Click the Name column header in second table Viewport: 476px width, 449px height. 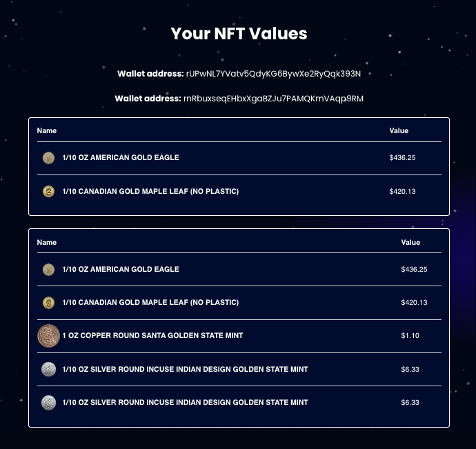coord(47,242)
